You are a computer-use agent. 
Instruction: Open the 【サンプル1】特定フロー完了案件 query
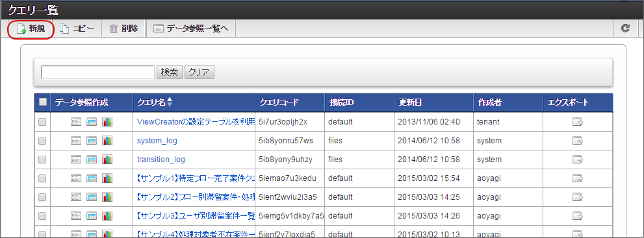coord(196,178)
